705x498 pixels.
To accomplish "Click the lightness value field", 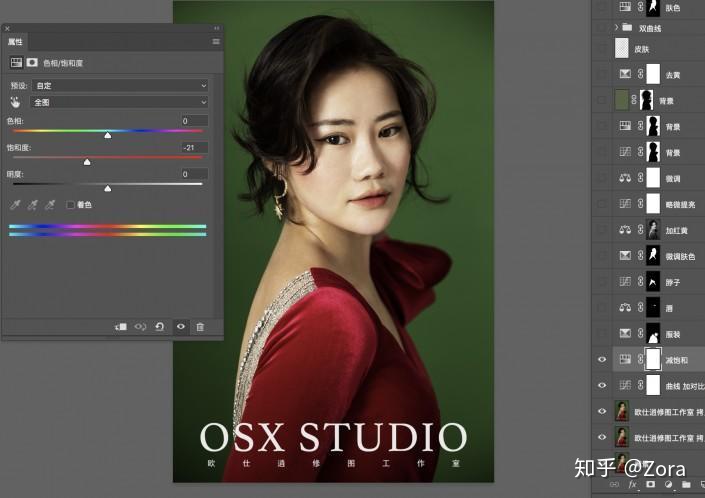I will pos(195,174).
